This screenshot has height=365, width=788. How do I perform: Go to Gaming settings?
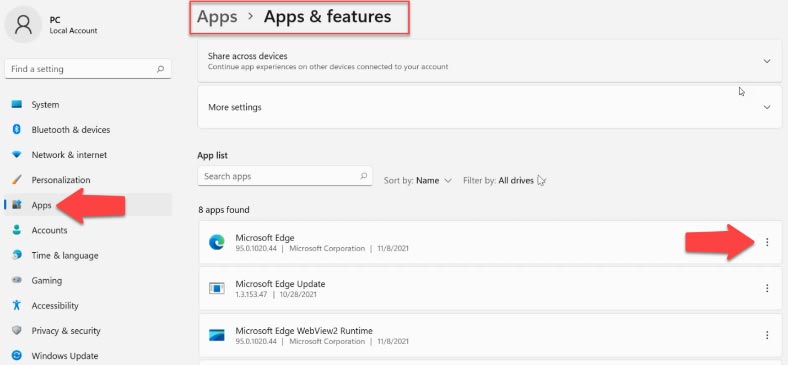pyautogui.click(x=47, y=281)
